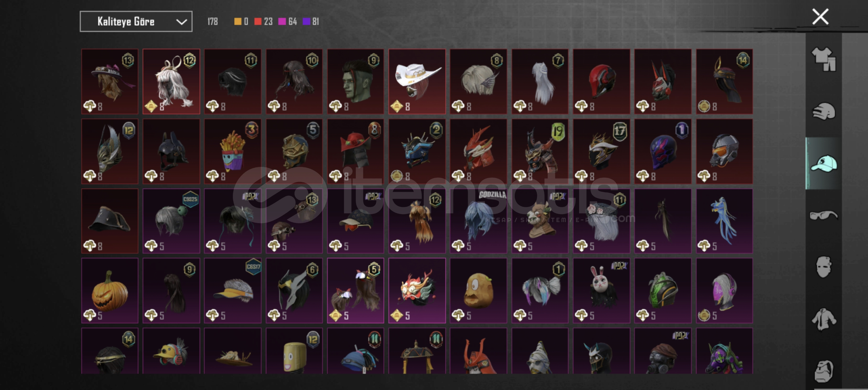Filter by the orange quality swatch
868x390 pixels.
point(241,22)
